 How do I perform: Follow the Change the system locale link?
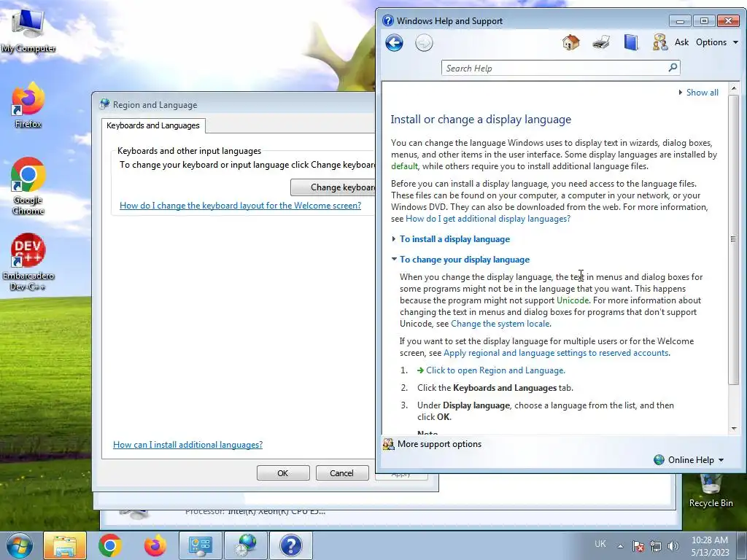[500, 324]
